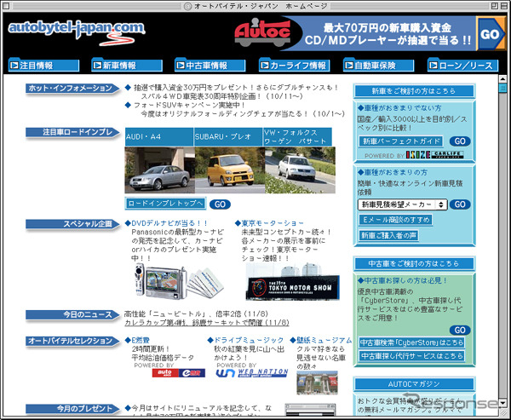Viewport: 511px width, 420px height.
Task: Open the 新車見積希望メーカー dropdown
Action: pyautogui.click(x=403, y=204)
